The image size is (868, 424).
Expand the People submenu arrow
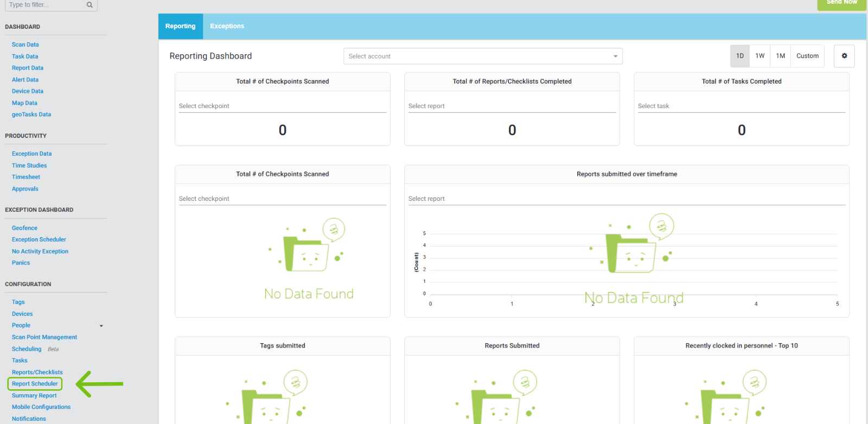tap(101, 326)
